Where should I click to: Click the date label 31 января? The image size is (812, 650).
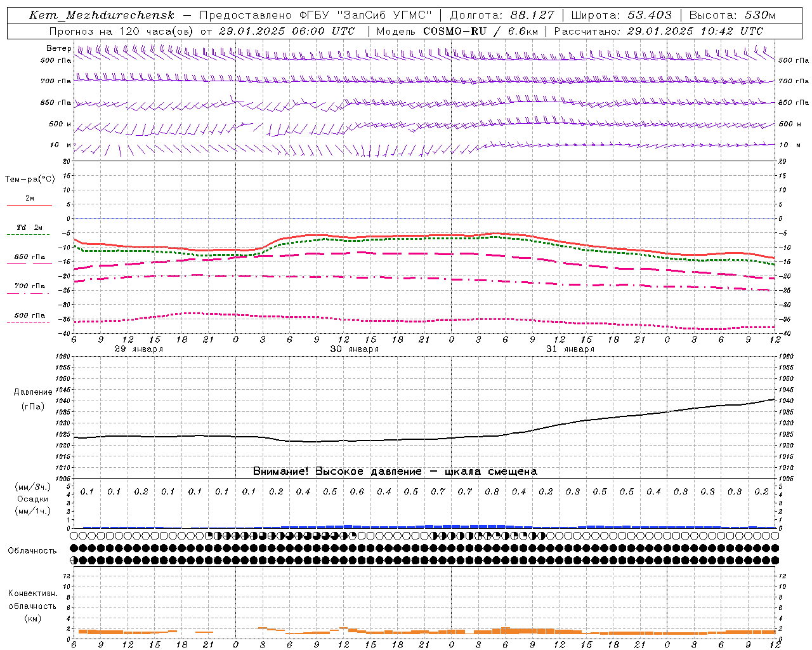click(570, 349)
